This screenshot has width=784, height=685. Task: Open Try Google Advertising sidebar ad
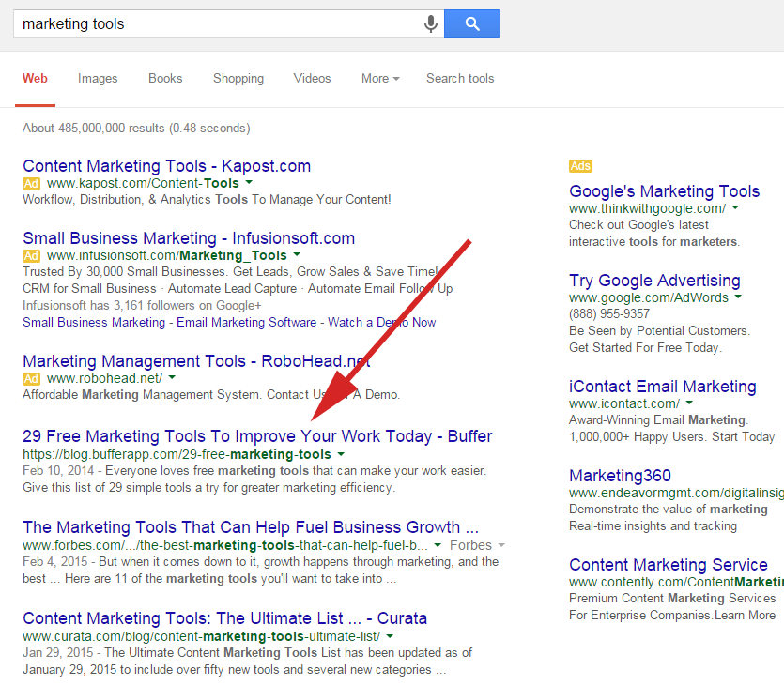pyautogui.click(x=654, y=281)
